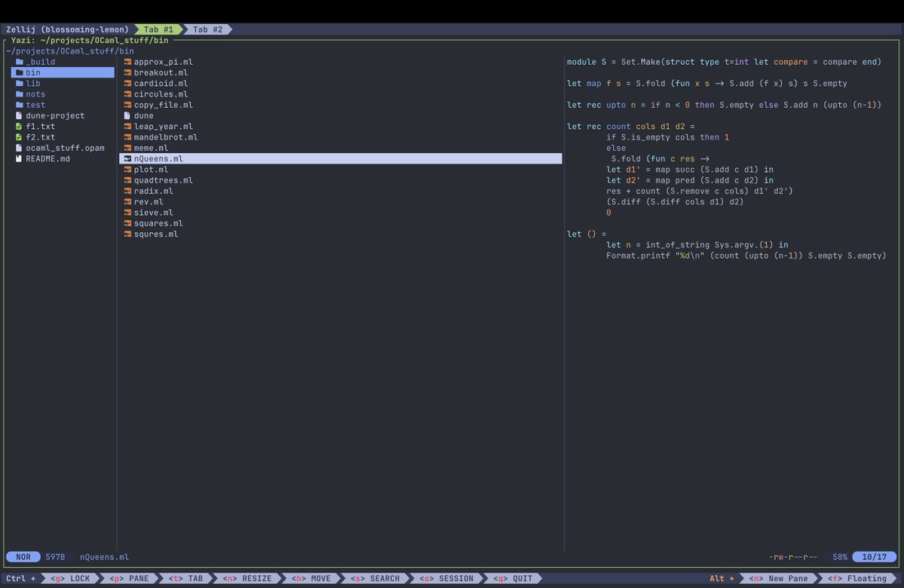Enable LOCK mode in the status bar
The image size is (904, 588).
[71, 577]
